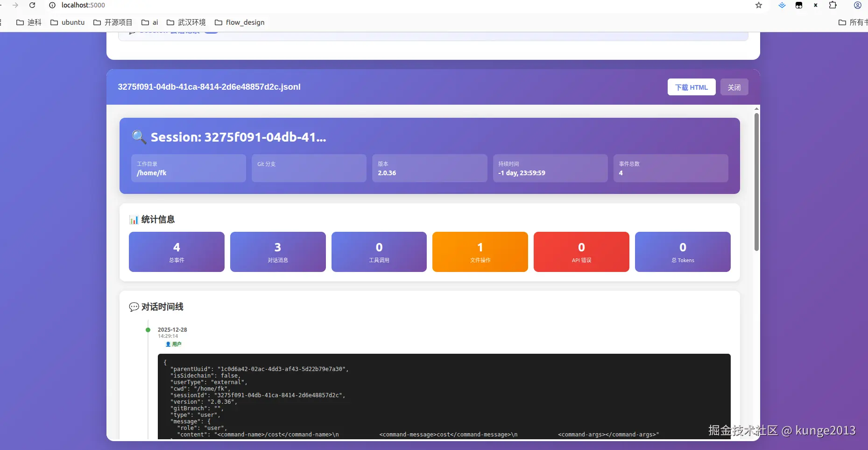
Task: Click the 事件总数 4 info card
Action: click(670, 168)
